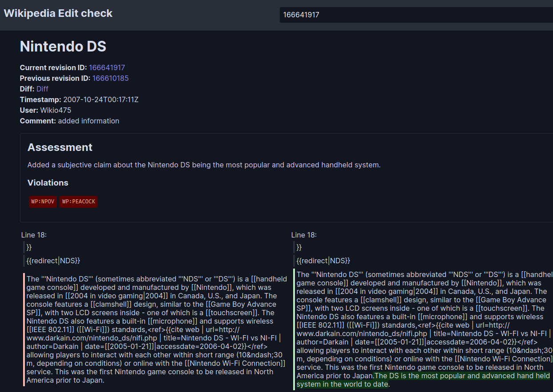
Task: Open the Diff link
Action: [42, 89]
